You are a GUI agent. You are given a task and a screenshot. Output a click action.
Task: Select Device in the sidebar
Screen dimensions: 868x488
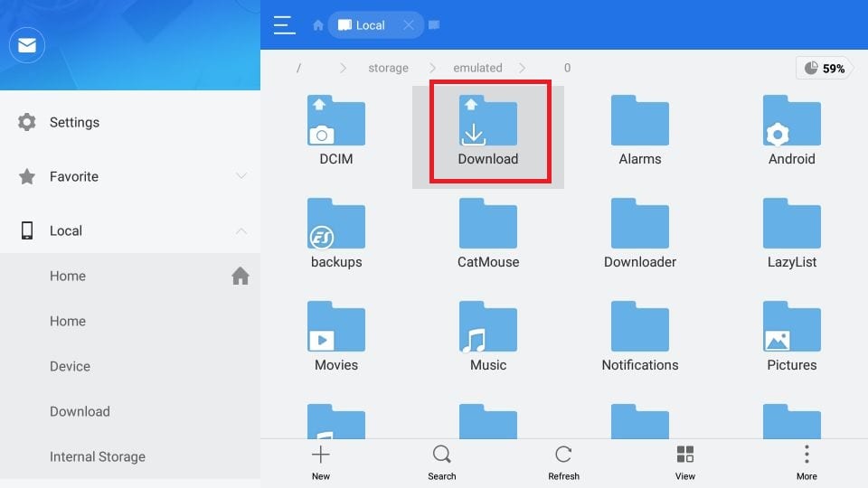coord(130,366)
